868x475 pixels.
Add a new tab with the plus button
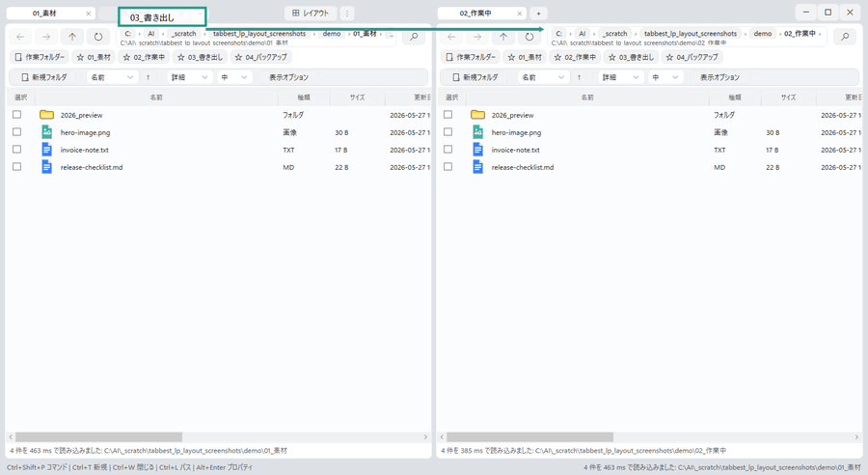538,14
